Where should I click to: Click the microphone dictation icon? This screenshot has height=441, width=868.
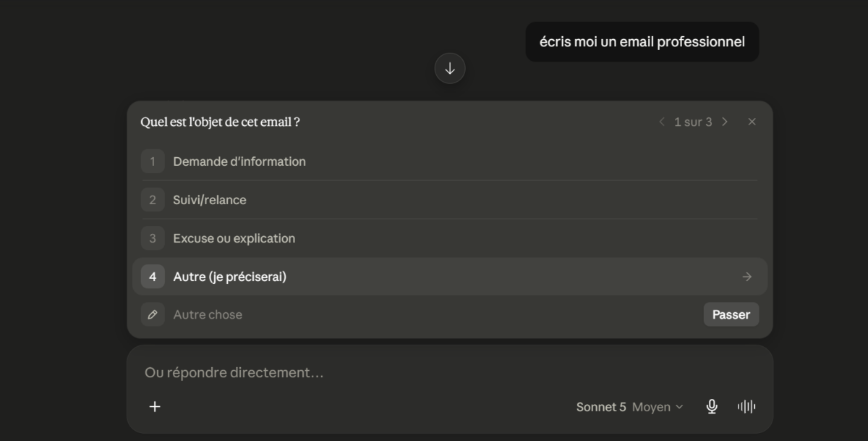712,407
